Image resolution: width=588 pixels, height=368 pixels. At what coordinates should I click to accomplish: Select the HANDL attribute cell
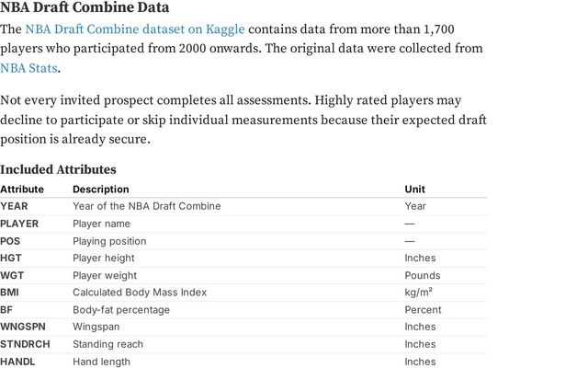pyautogui.click(x=17, y=362)
